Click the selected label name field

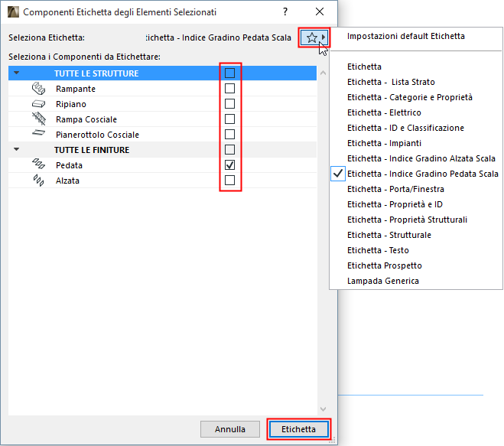[219, 37]
